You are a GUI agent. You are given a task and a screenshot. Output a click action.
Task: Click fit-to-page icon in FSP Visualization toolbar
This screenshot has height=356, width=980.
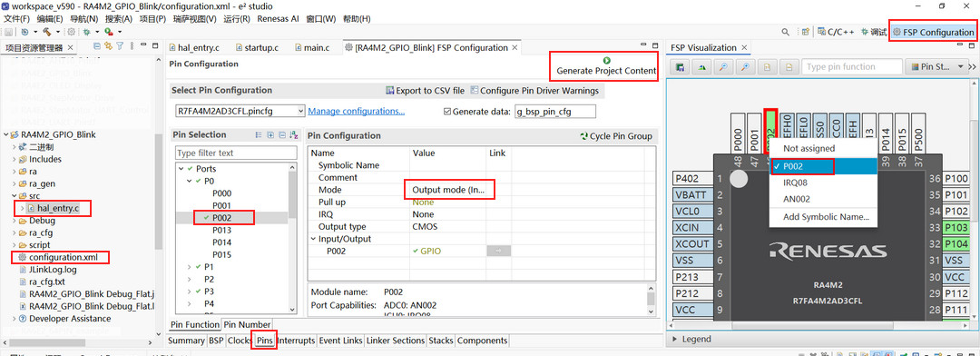(767, 67)
